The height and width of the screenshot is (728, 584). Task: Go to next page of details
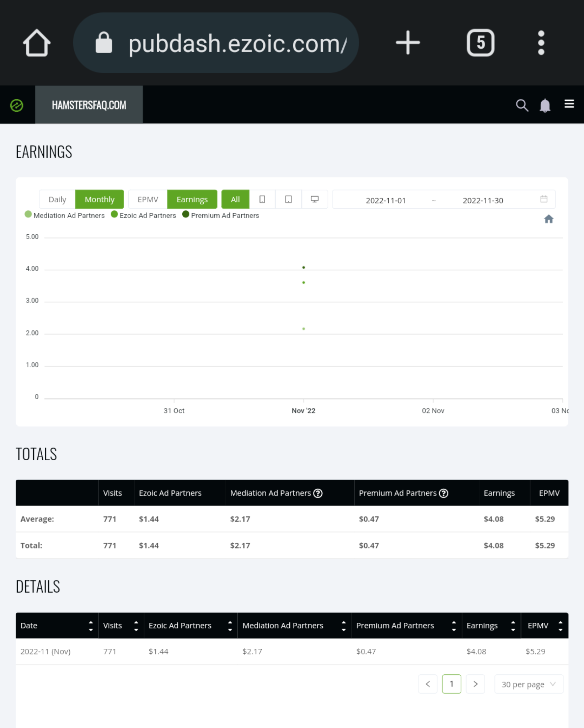(476, 684)
